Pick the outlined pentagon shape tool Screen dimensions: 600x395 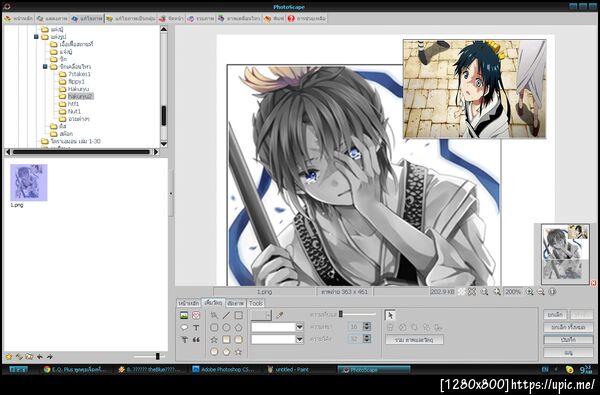tap(238, 328)
